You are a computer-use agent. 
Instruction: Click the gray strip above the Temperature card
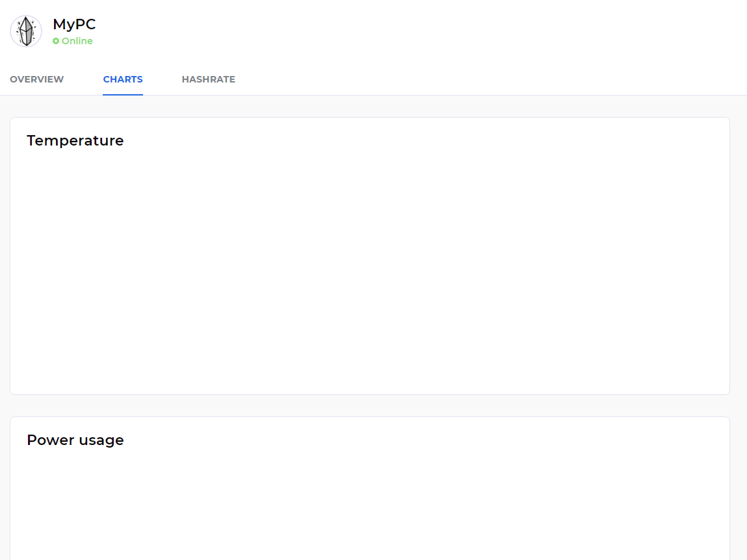[369, 107]
